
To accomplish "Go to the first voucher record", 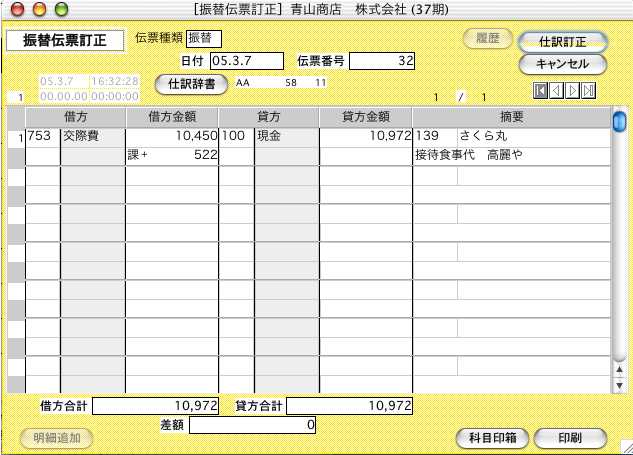I will click(541, 91).
